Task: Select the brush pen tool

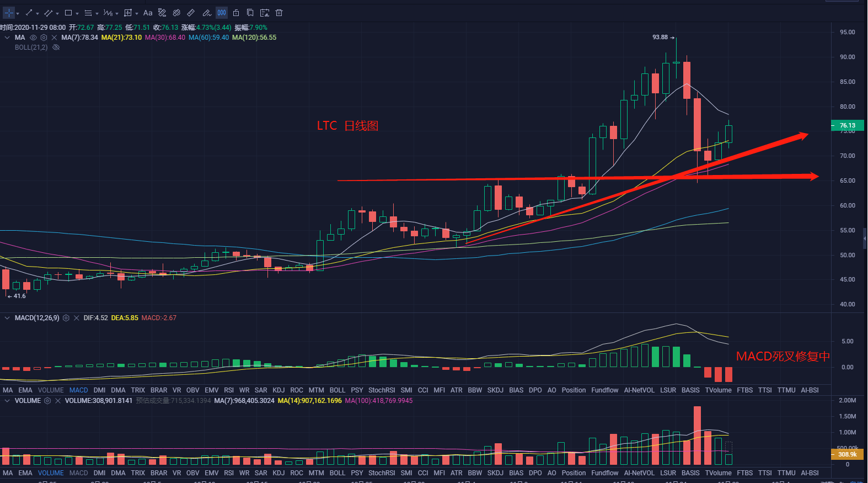Action: pyautogui.click(x=206, y=13)
